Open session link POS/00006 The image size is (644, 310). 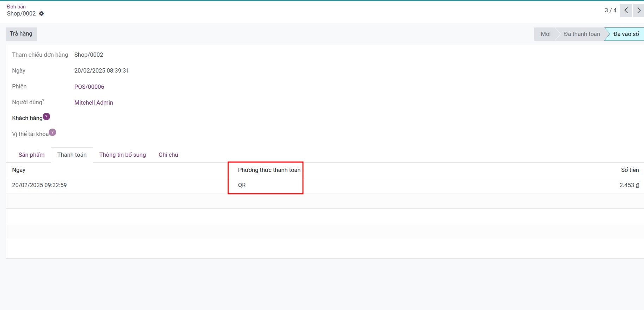[89, 87]
